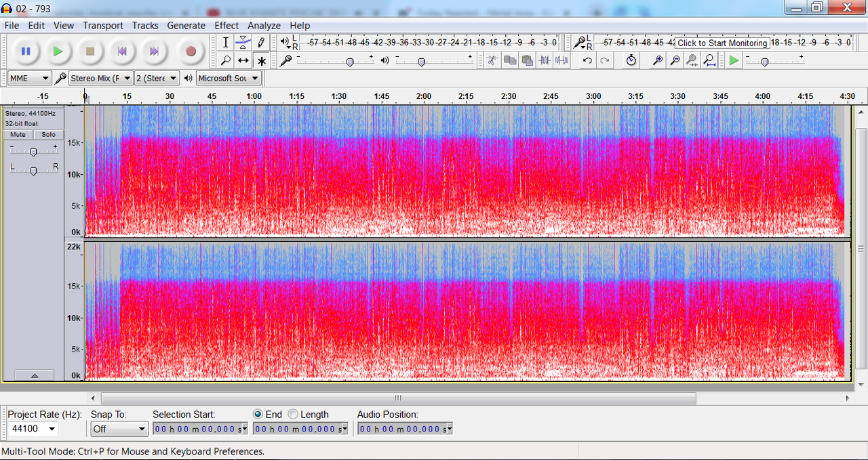Click the Fit Project zoom icon
868x460 pixels.
[710, 60]
